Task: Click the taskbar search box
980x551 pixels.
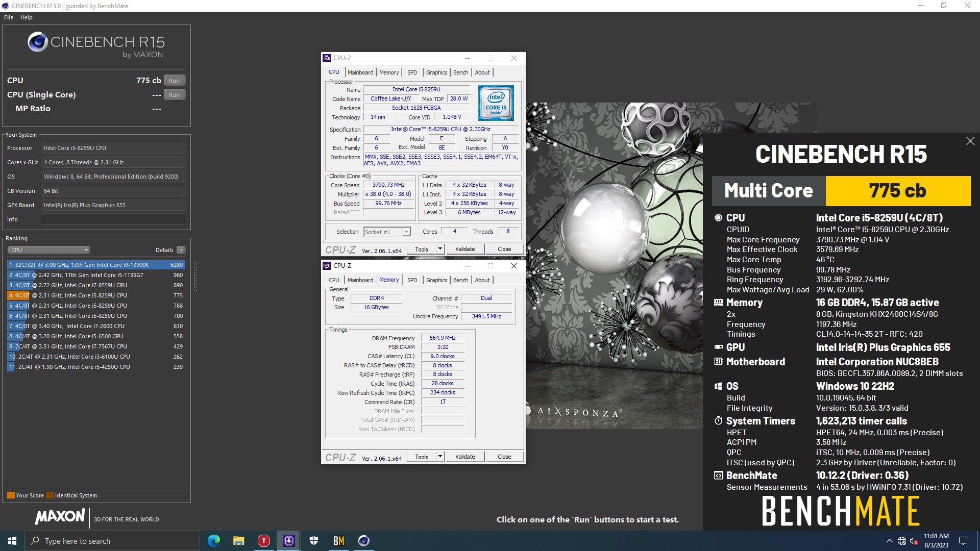Action: 112,541
